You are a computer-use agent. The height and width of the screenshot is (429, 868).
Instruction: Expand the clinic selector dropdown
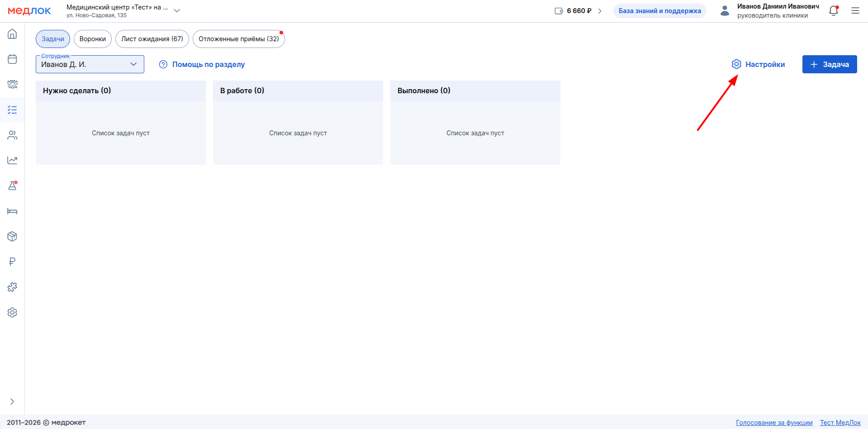(177, 11)
